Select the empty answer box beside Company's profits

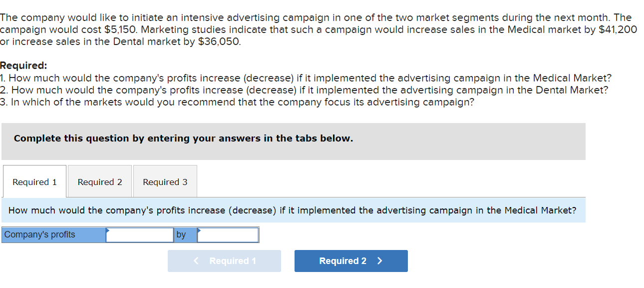140,234
